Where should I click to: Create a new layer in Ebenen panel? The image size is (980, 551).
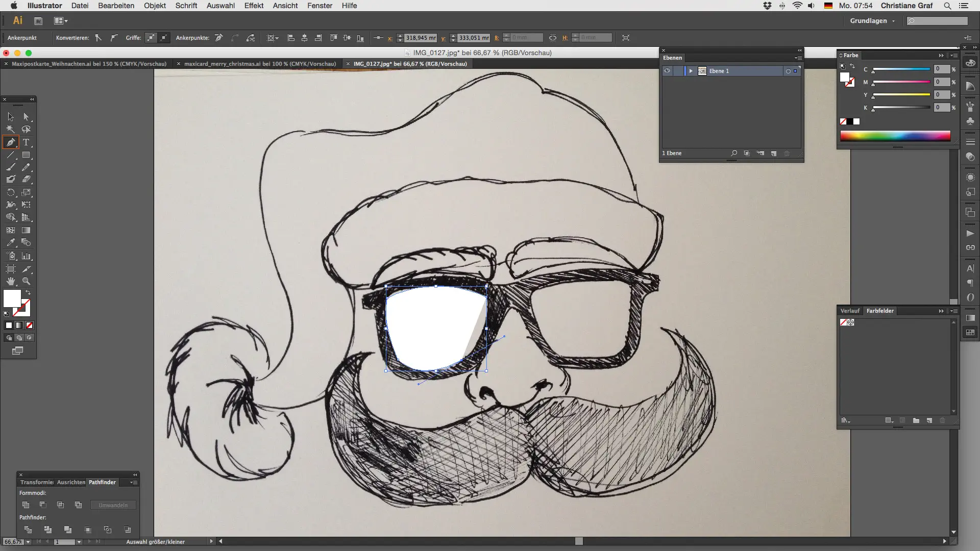pos(774,153)
